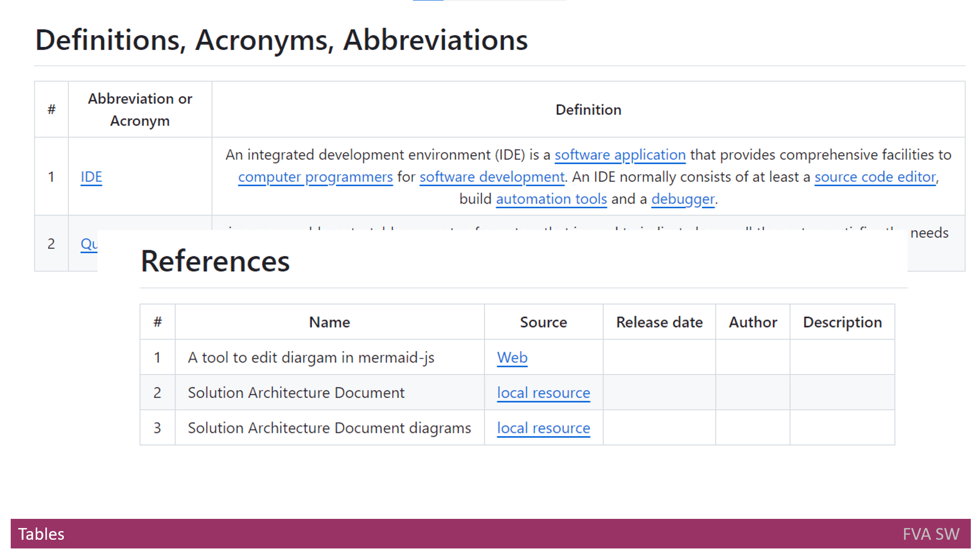The width and height of the screenshot is (980, 551).
Task: Open local resource for Document diagrams row
Action: click(x=543, y=428)
